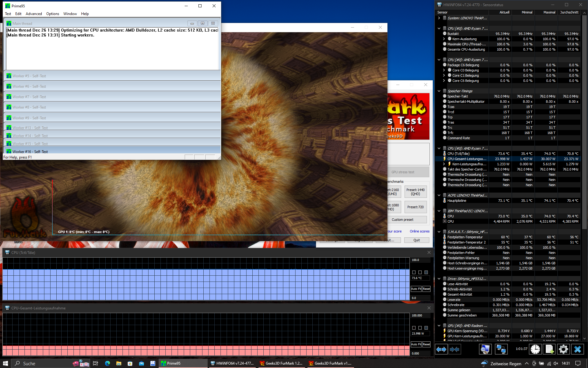Image resolution: width=588 pixels, height=368 pixels.
Task: Click the collapse arrows icon in HWiNFO toolbar
Action: [455, 349]
